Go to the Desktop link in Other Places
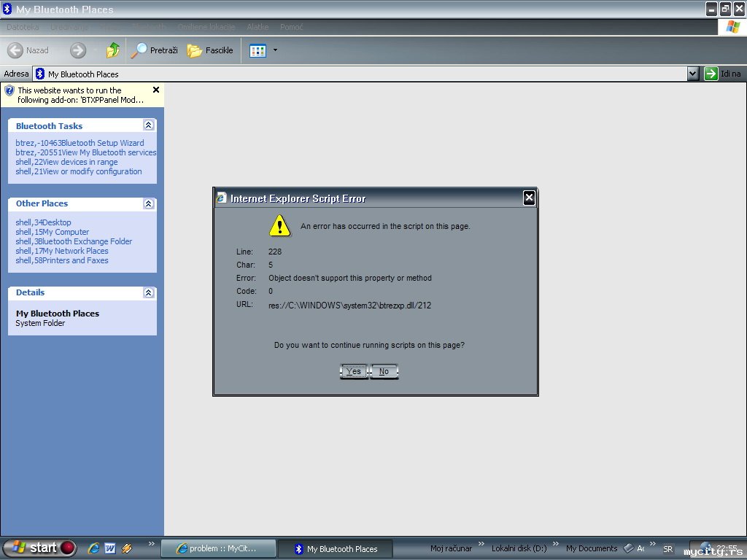 click(43, 222)
